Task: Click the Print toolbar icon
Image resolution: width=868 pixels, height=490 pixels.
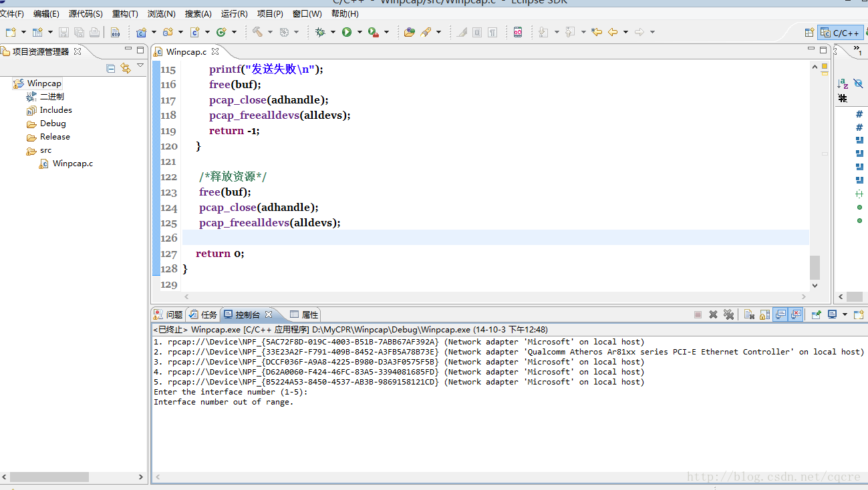Action: click(x=94, y=32)
